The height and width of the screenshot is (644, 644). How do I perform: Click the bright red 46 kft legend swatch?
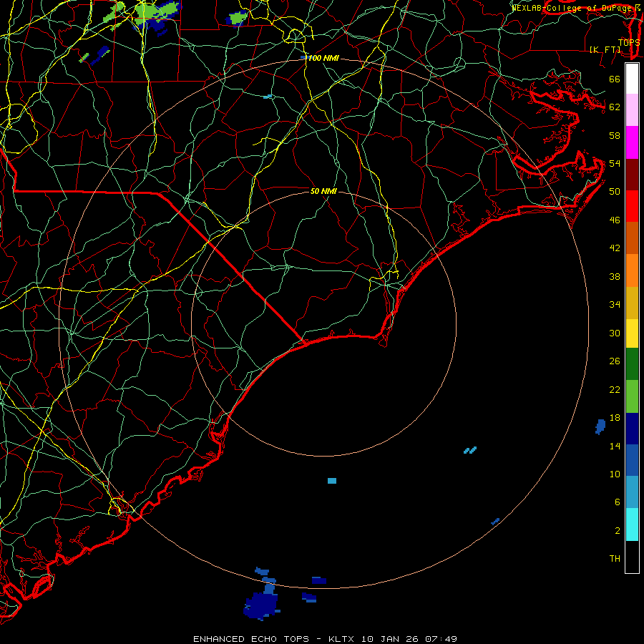click(x=632, y=206)
